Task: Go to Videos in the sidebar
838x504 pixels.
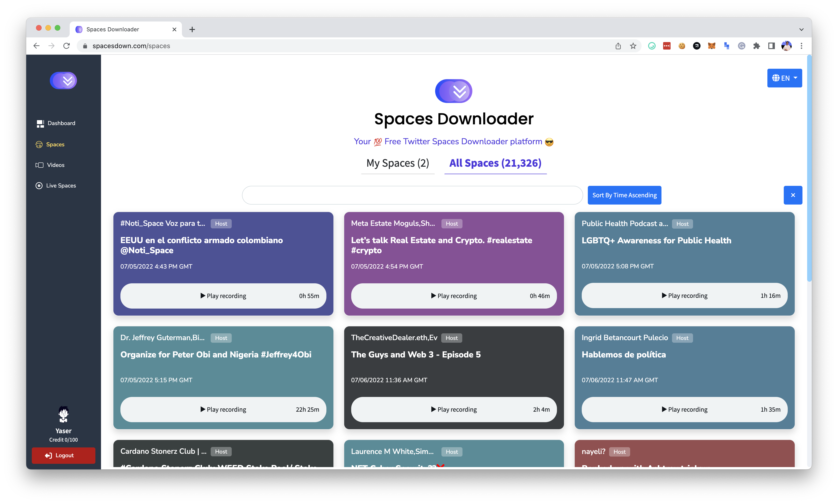Action: click(x=50, y=165)
